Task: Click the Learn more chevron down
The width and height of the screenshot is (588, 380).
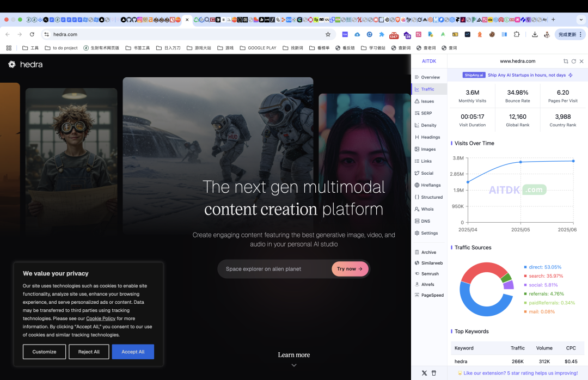Action: (x=294, y=365)
